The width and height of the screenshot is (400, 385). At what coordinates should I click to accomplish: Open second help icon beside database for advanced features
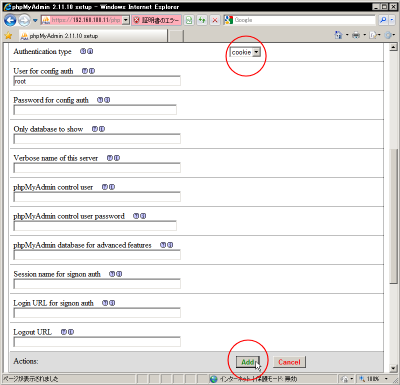click(170, 245)
